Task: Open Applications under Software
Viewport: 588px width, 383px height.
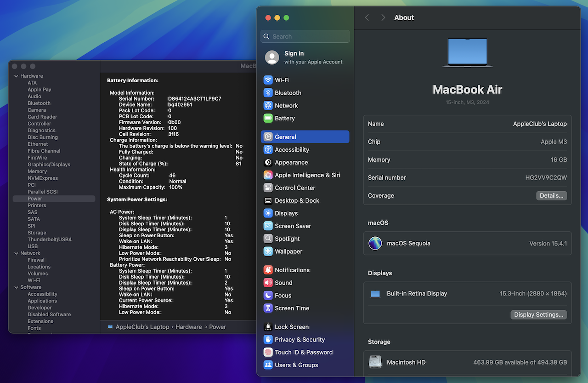Action: pyautogui.click(x=42, y=301)
